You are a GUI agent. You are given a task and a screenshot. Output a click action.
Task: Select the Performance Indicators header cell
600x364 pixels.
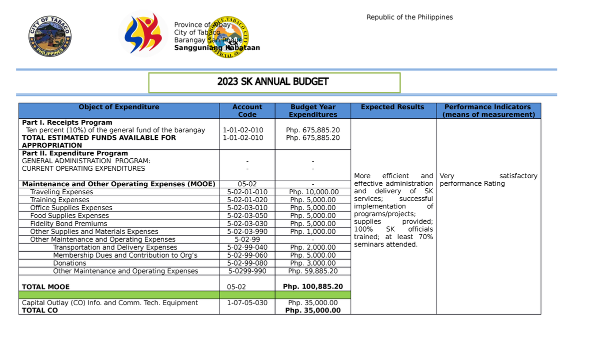[x=487, y=110]
